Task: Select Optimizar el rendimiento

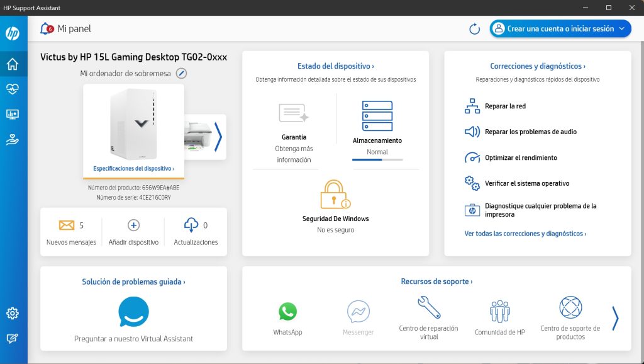Action: coord(511,157)
